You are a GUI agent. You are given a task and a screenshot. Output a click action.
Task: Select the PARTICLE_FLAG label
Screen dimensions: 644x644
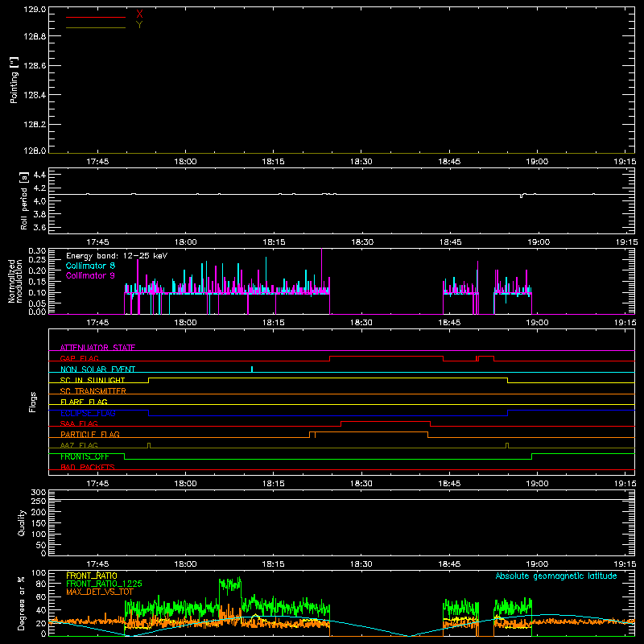90,435
